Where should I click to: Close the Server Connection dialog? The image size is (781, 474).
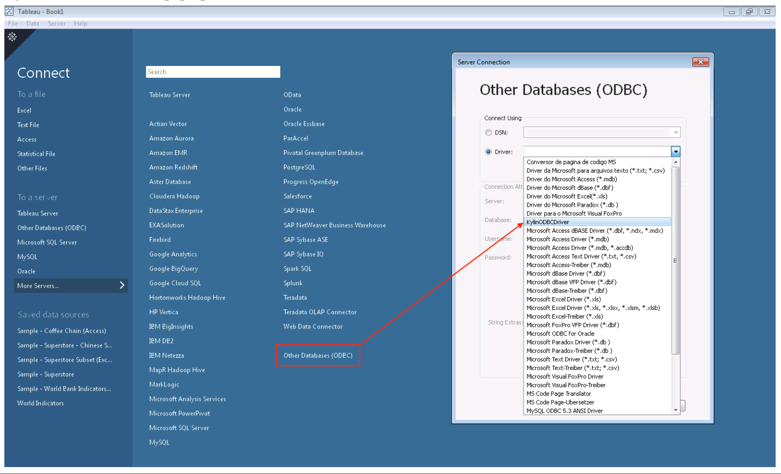(700, 62)
